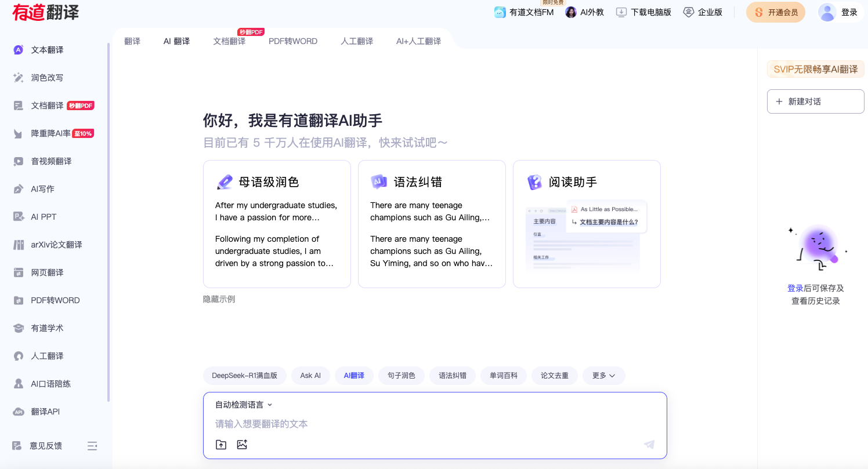Select the 论文去重 chip
868x469 pixels.
pos(555,376)
